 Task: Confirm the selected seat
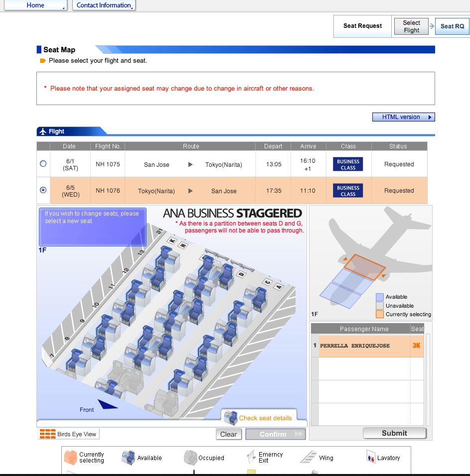(x=275, y=434)
